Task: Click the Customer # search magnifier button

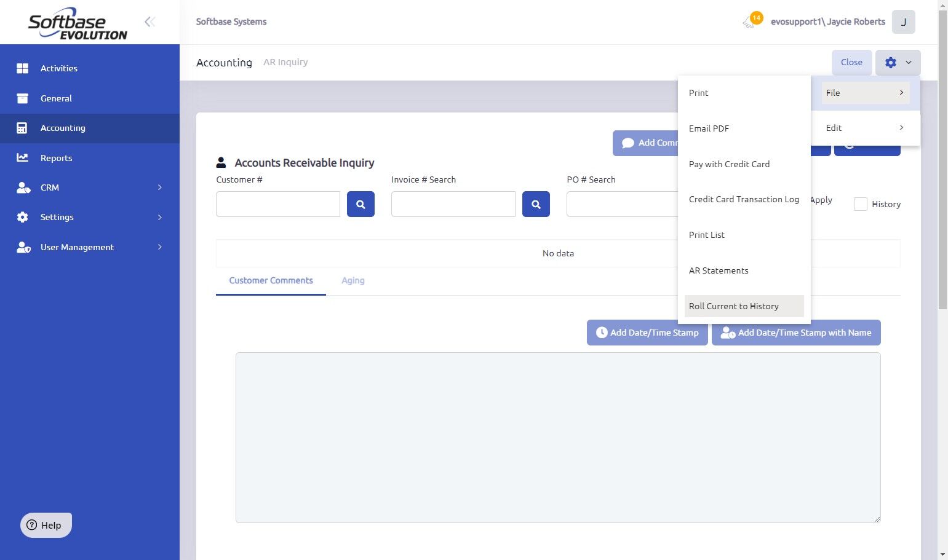Action: coord(360,204)
